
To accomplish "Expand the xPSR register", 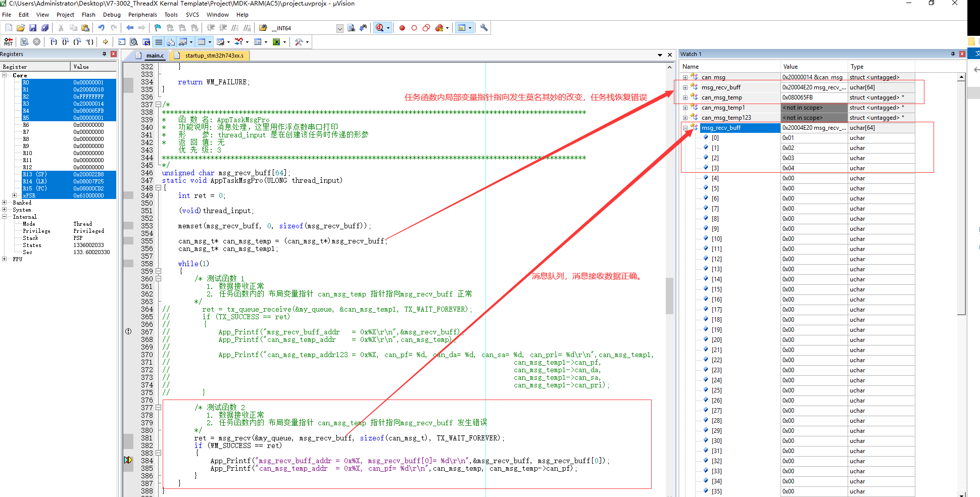I will (15, 195).
